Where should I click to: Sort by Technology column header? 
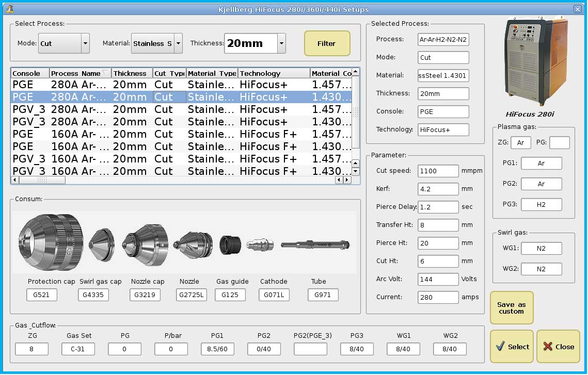[x=274, y=73]
